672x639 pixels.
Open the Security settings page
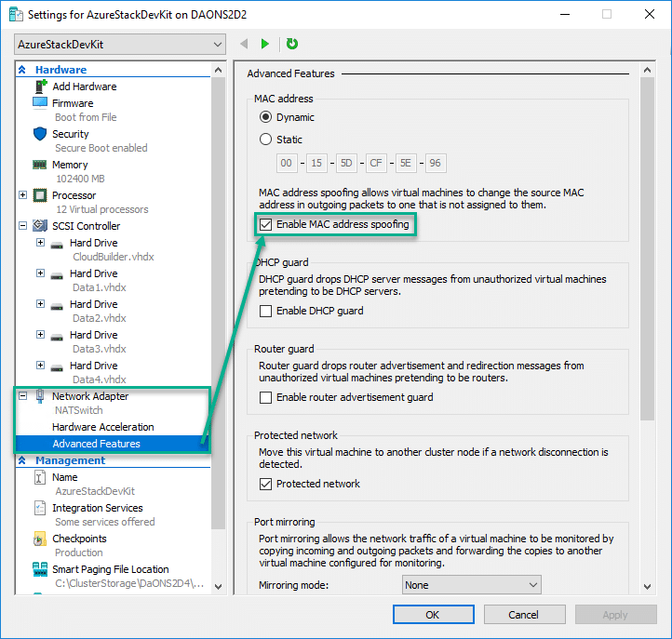pos(71,134)
